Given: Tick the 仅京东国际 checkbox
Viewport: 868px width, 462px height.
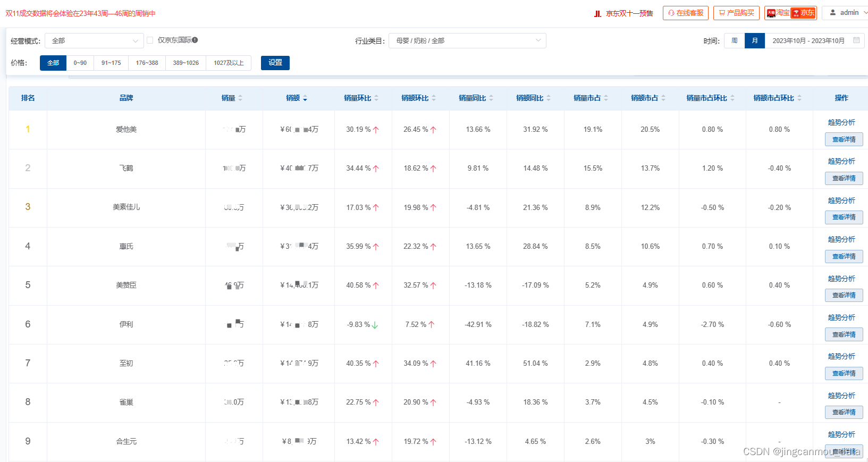Looking at the screenshot, I should pos(150,40).
